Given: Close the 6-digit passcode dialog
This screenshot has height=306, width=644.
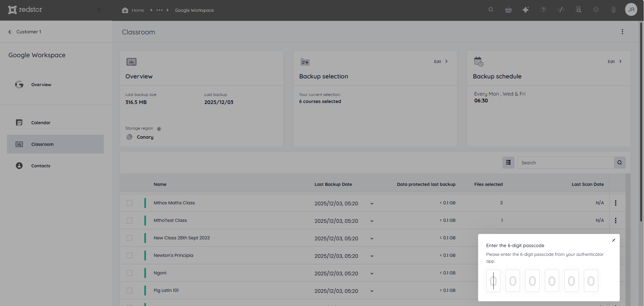Looking at the screenshot, I should pyautogui.click(x=614, y=240).
